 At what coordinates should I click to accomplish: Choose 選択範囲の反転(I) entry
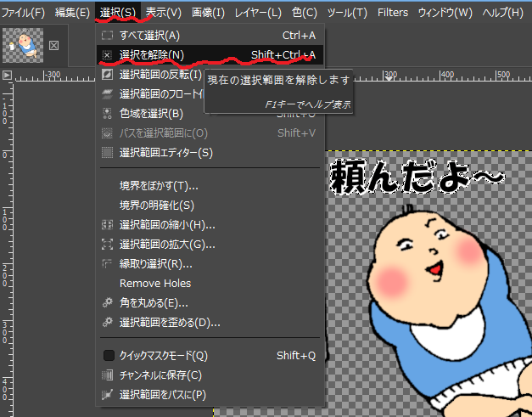point(151,75)
